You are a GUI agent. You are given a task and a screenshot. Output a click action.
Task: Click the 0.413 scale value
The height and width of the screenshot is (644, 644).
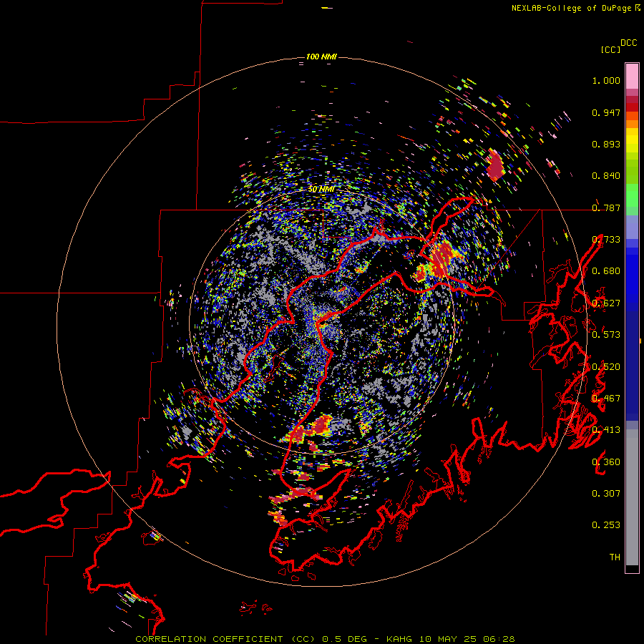pos(606,430)
